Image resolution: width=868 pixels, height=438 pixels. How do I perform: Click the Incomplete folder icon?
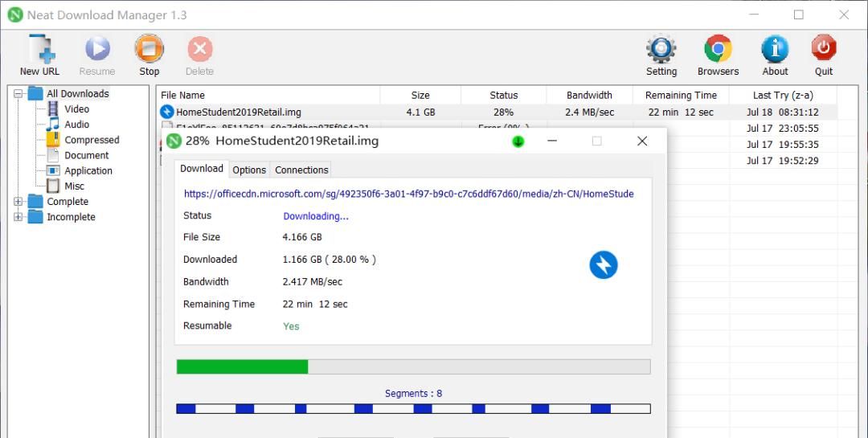pyautogui.click(x=35, y=217)
